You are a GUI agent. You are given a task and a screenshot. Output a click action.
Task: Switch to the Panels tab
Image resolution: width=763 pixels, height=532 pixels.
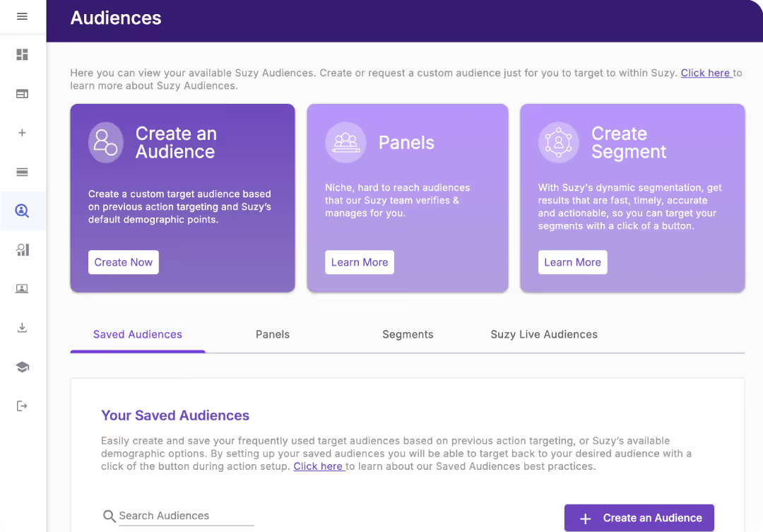273,334
